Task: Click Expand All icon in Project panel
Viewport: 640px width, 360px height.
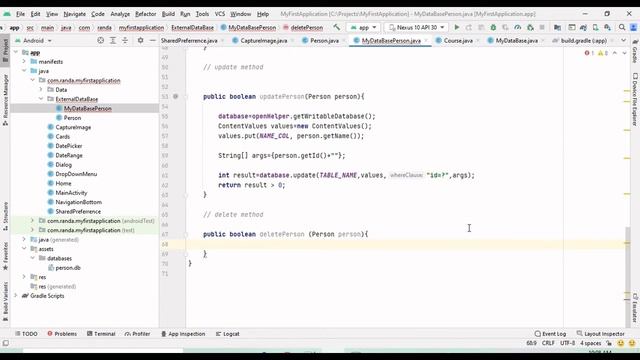Action: pyautogui.click(x=113, y=40)
